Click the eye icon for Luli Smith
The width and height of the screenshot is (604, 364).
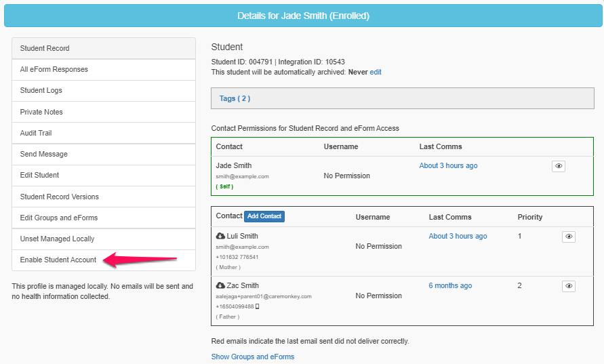coord(569,237)
